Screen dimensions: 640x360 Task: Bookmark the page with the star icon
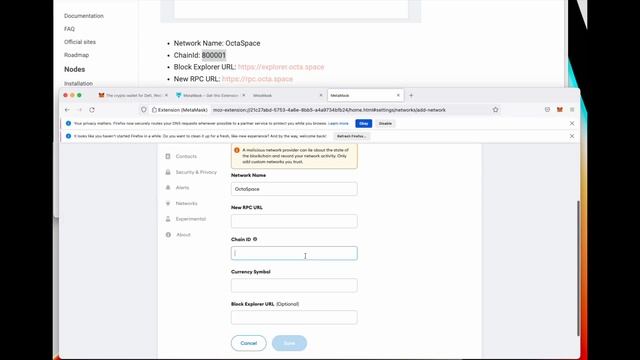click(496, 109)
